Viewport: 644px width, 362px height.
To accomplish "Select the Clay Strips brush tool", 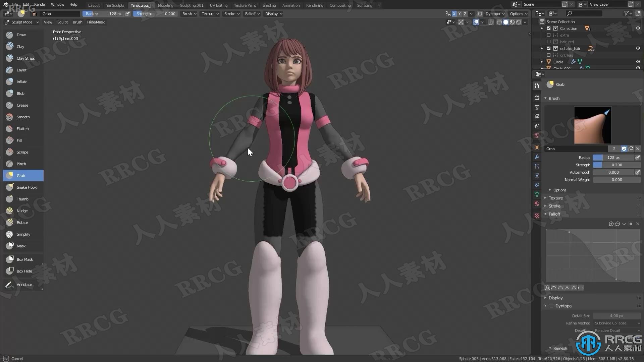I will pyautogui.click(x=25, y=58).
